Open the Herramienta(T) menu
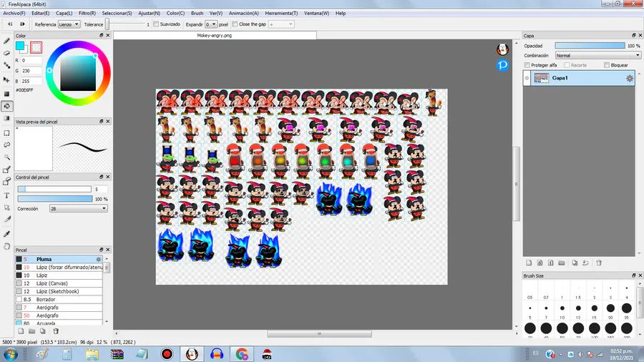This screenshot has width=644, height=362. click(x=281, y=13)
